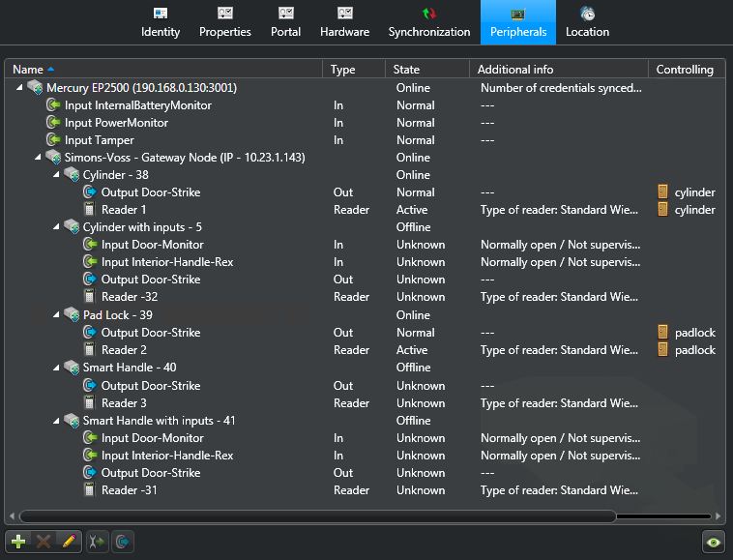Click the State column header
The image size is (733, 560).
coord(406,70)
